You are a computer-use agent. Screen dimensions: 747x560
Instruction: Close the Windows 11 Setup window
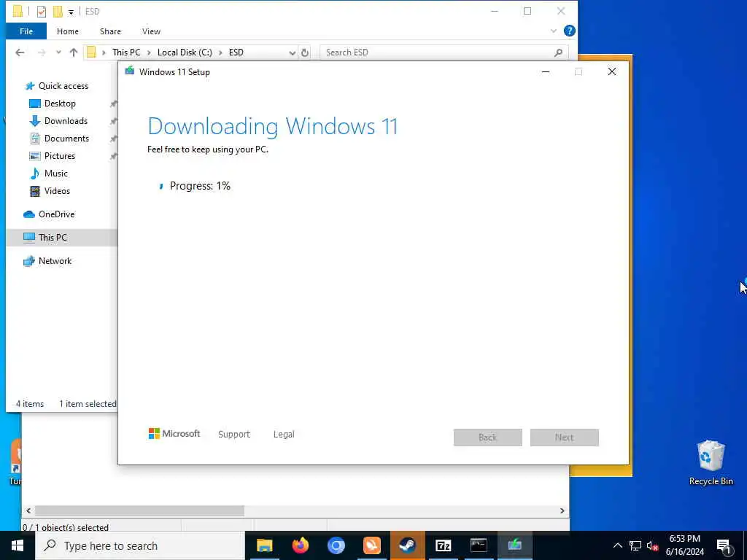tap(612, 72)
